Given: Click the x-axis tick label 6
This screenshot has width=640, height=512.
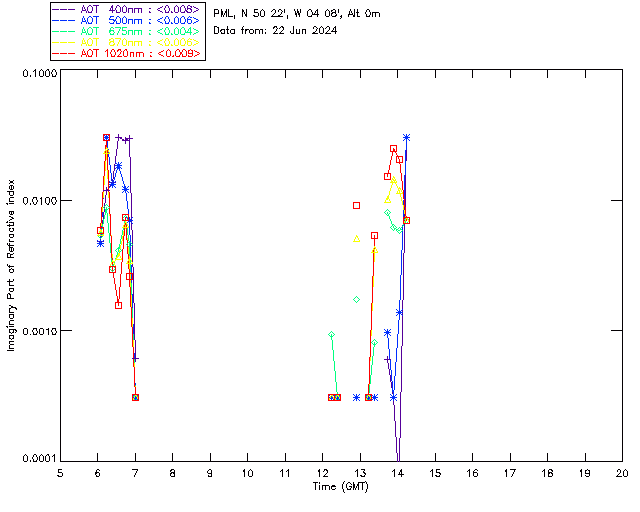Looking at the screenshot, I should (98, 473).
